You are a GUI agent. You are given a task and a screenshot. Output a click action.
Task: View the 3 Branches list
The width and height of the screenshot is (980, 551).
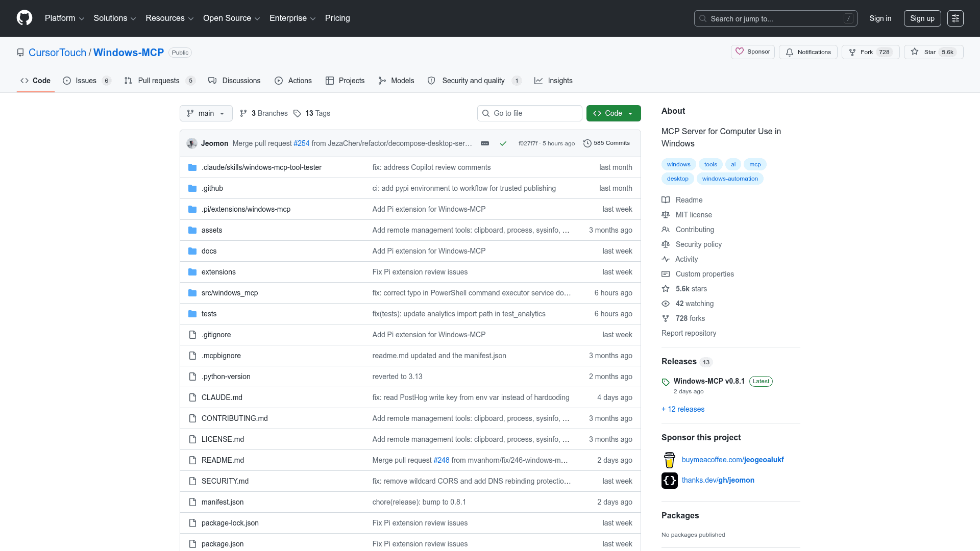click(264, 113)
